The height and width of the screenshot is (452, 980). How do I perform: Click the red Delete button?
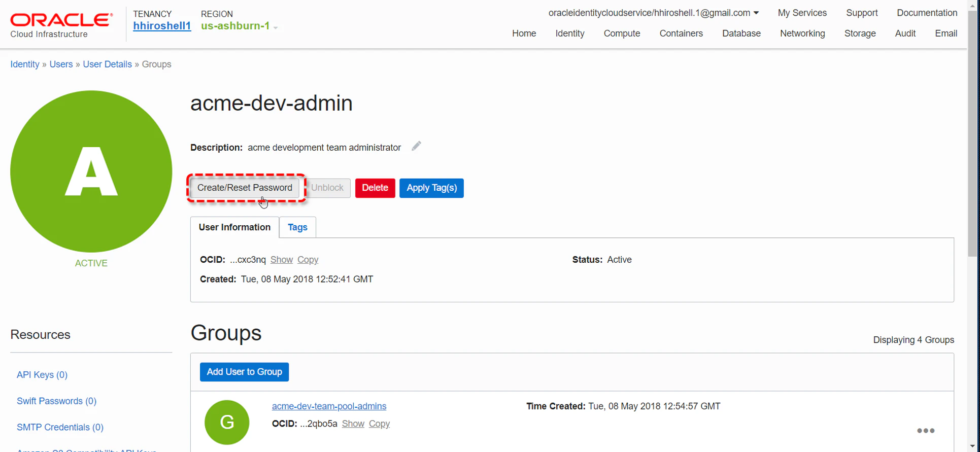375,188
